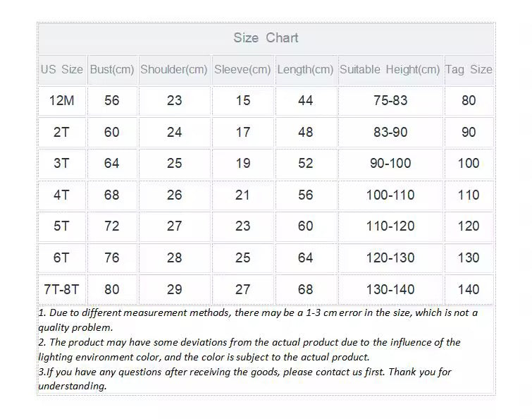The height and width of the screenshot is (419, 532).
Task: Click the 3T size row label
Action: [x=61, y=164]
